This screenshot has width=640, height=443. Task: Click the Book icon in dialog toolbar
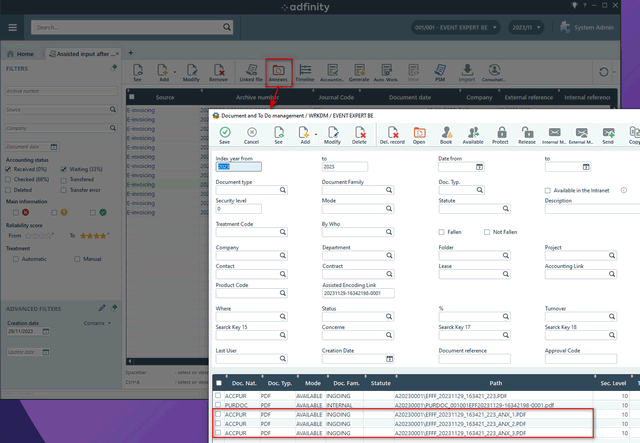446,136
